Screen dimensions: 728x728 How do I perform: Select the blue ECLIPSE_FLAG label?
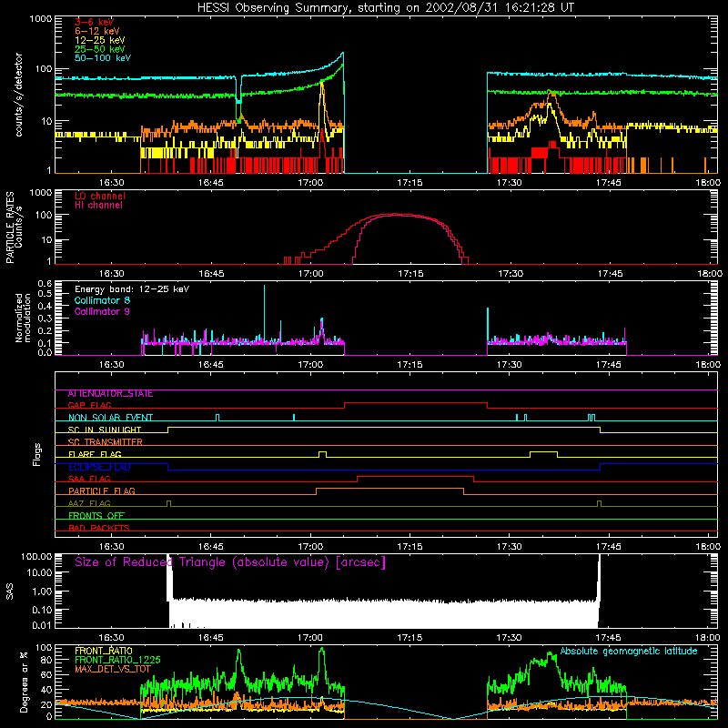coord(99,467)
